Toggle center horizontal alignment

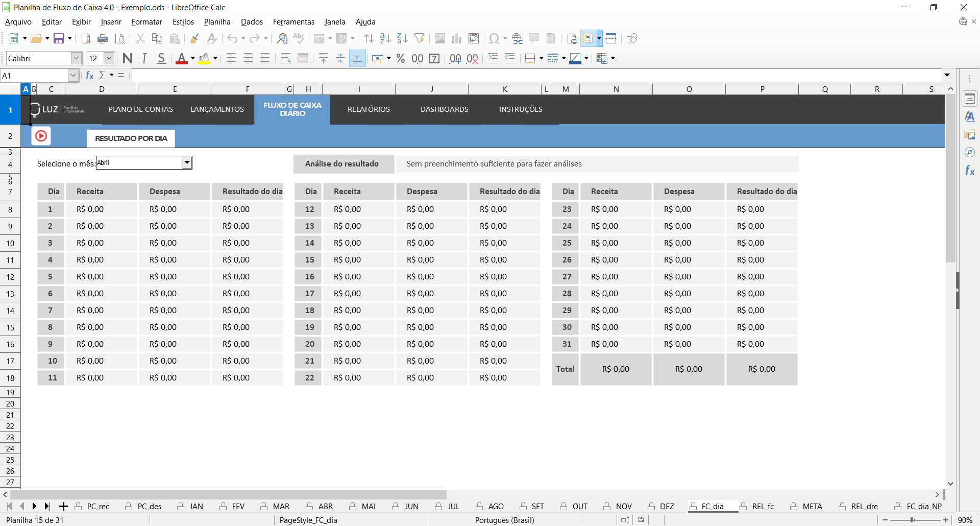[x=248, y=59]
